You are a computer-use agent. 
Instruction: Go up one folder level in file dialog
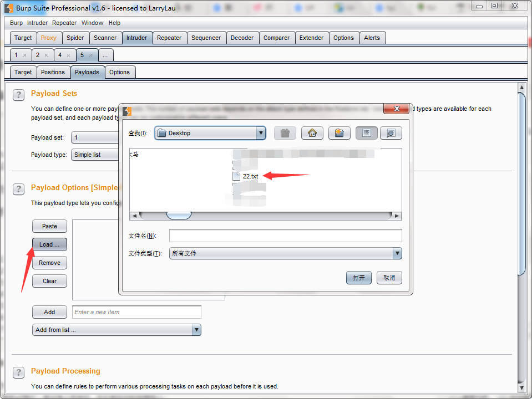tap(285, 133)
